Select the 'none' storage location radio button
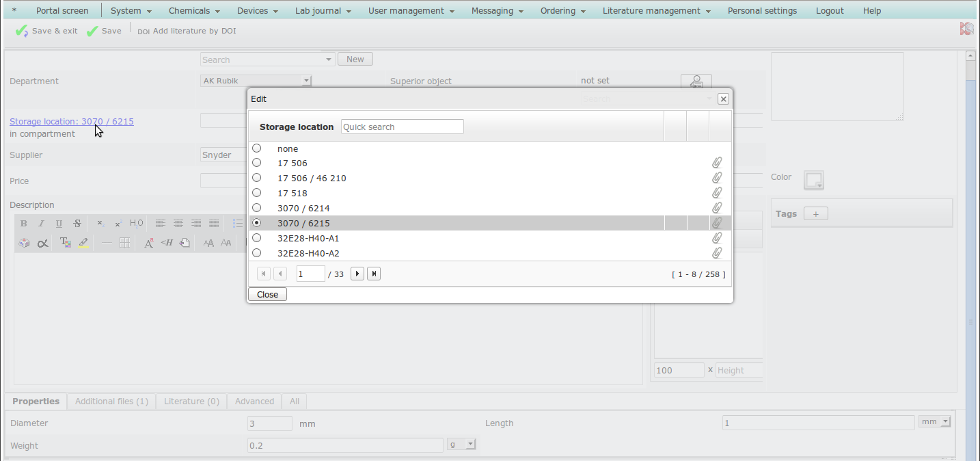This screenshot has width=980, height=461. [257, 148]
